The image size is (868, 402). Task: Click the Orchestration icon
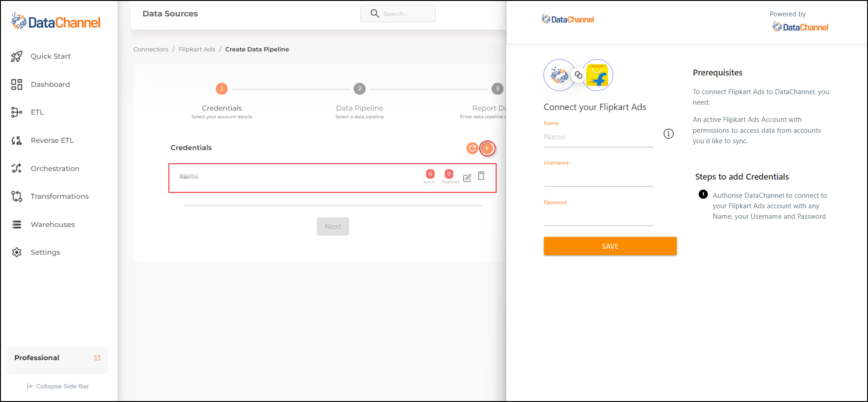click(x=17, y=168)
